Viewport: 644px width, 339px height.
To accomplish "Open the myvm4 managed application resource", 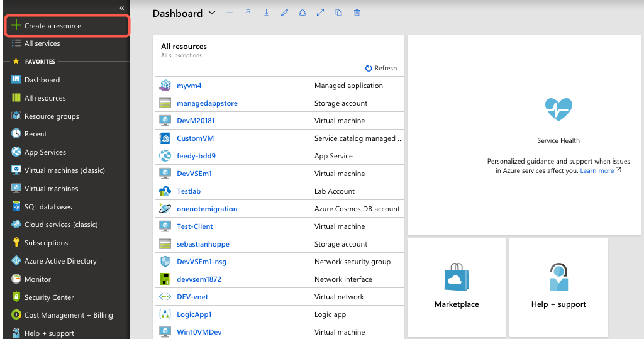I will click(189, 86).
